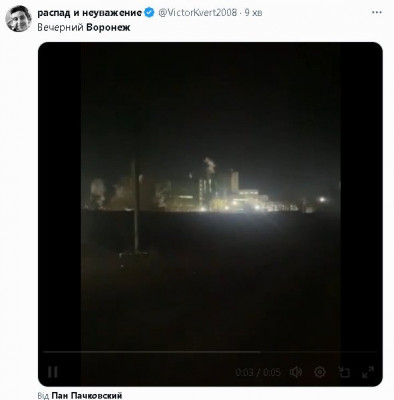Expand the video to fullscreen
Screen dimensions: 394x400
[368, 372]
